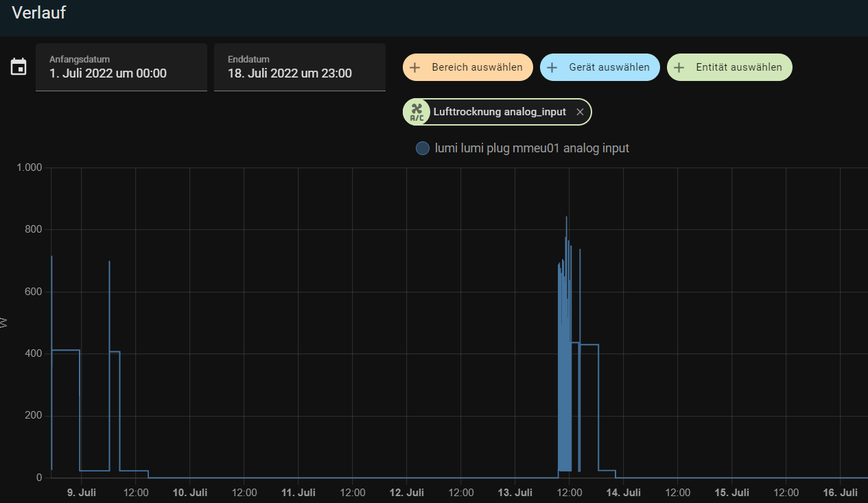Click the plus icon in Gerät auswählen
The height and width of the screenshot is (503, 868).
pyautogui.click(x=553, y=67)
